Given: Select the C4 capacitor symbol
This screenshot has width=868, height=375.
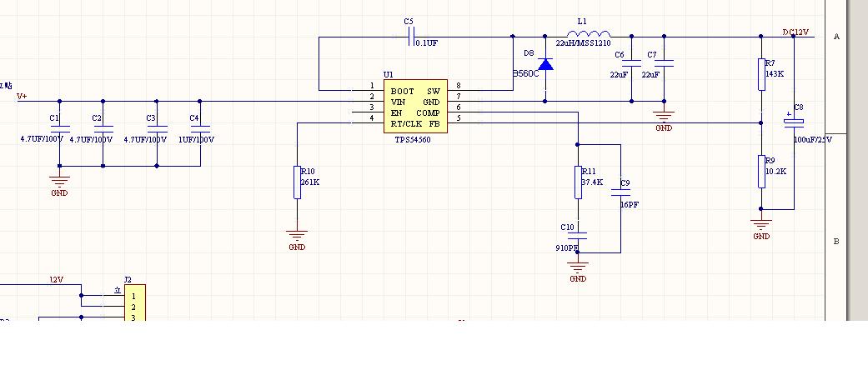Looking at the screenshot, I should pyautogui.click(x=200, y=128).
